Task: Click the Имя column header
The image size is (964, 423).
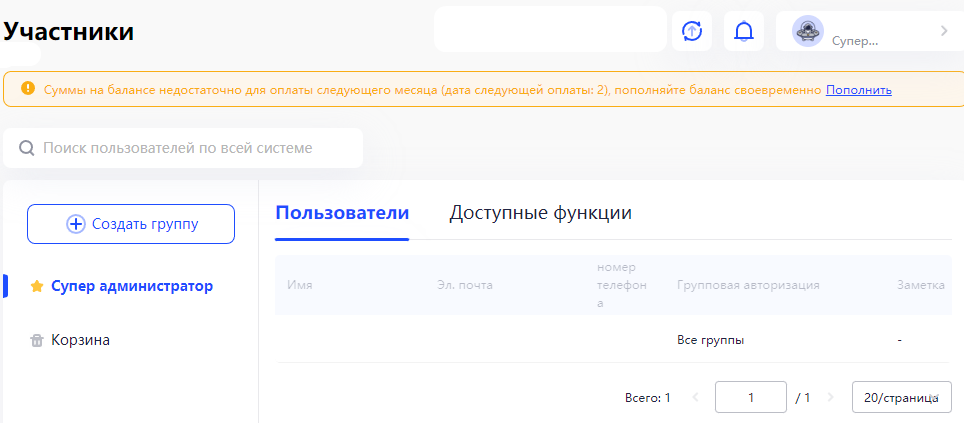Action: point(300,285)
